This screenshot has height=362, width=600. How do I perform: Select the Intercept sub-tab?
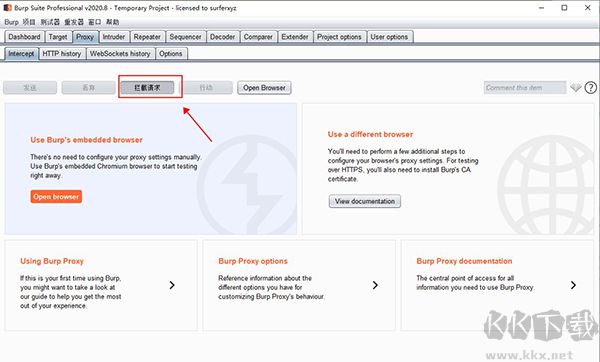(x=21, y=54)
